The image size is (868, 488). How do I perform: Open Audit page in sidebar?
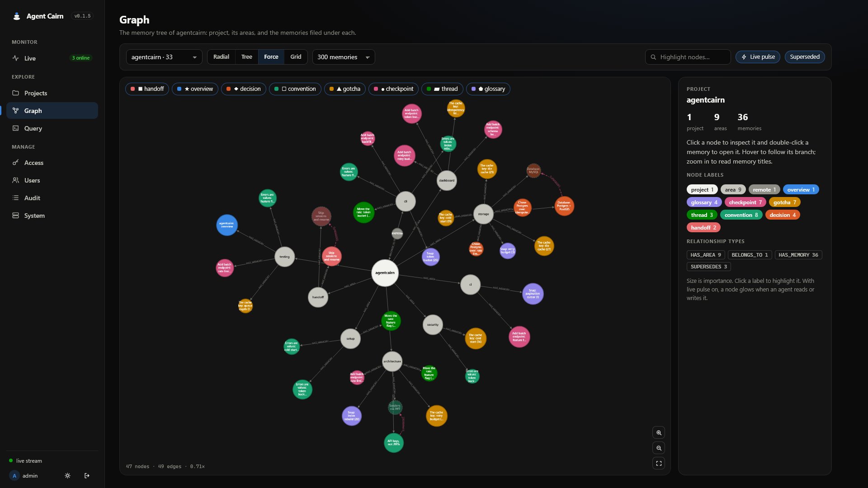click(52, 198)
